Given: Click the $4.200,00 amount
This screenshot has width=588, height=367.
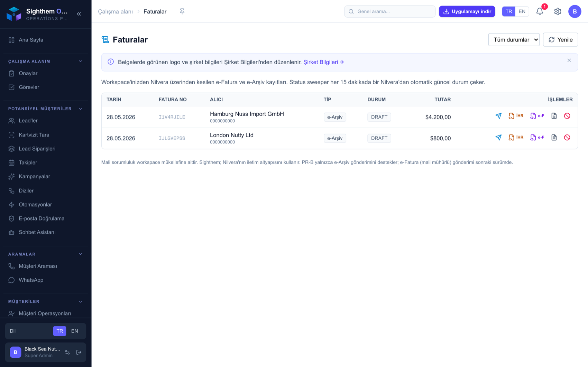Looking at the screenshot, I should coord(438,117).
